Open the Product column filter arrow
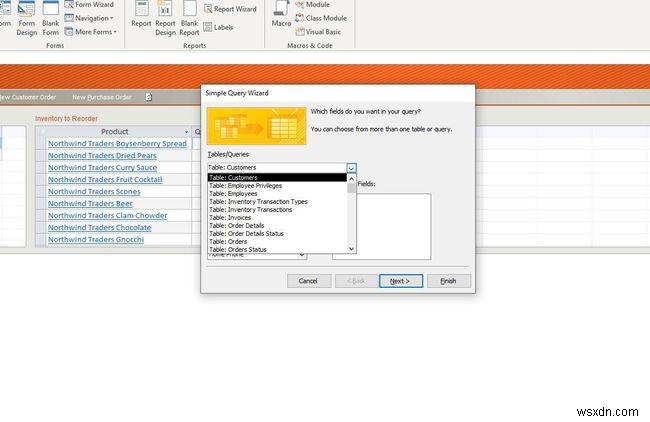The height and width of the screenshot is (422, 650). point(186,132)
